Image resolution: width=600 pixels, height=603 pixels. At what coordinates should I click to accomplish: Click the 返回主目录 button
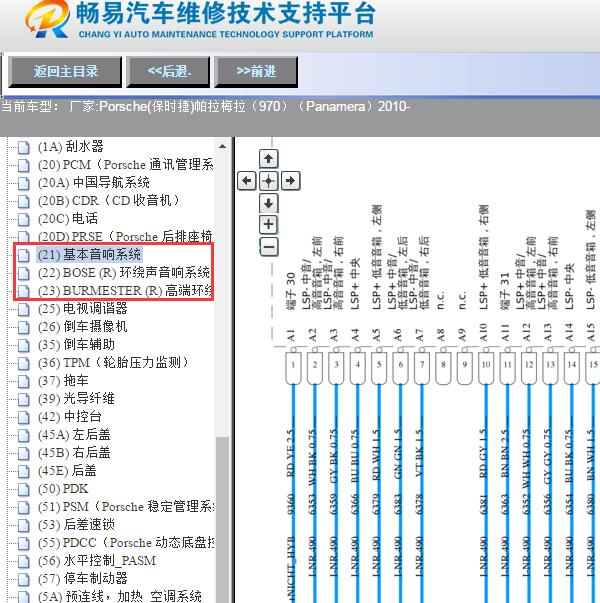coord(65,72)
